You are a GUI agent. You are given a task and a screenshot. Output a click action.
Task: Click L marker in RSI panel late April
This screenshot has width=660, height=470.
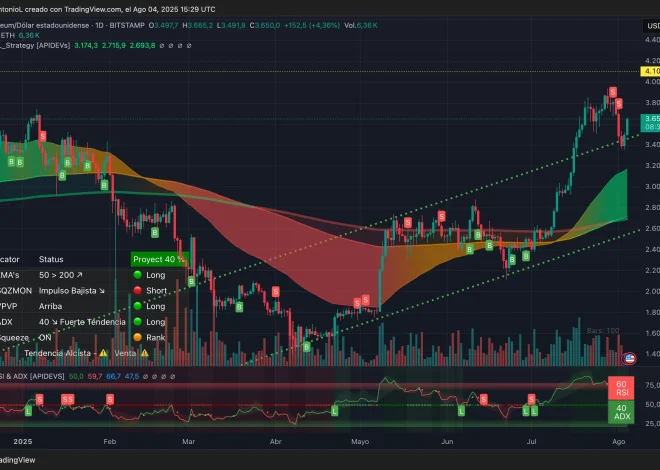point(335,411)
